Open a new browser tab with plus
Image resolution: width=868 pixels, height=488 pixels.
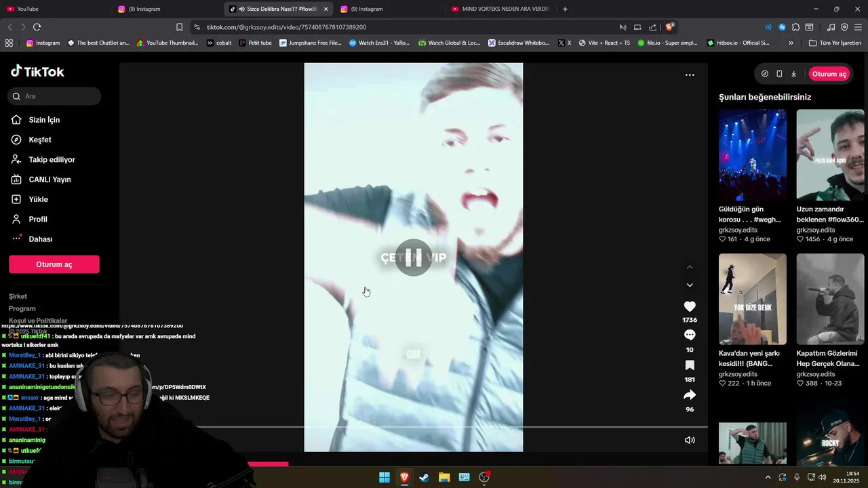click(565, 9)
